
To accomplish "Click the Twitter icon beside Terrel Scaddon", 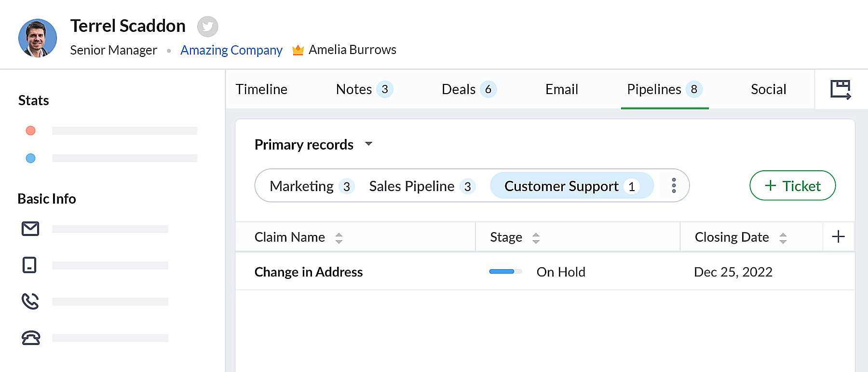I will 207,27.
